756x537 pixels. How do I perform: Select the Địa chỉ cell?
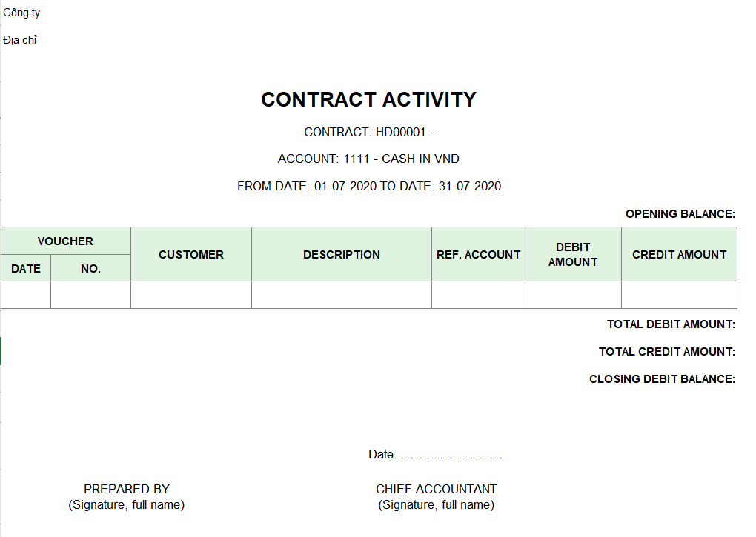pyautogui.click(x=20, y=40)
